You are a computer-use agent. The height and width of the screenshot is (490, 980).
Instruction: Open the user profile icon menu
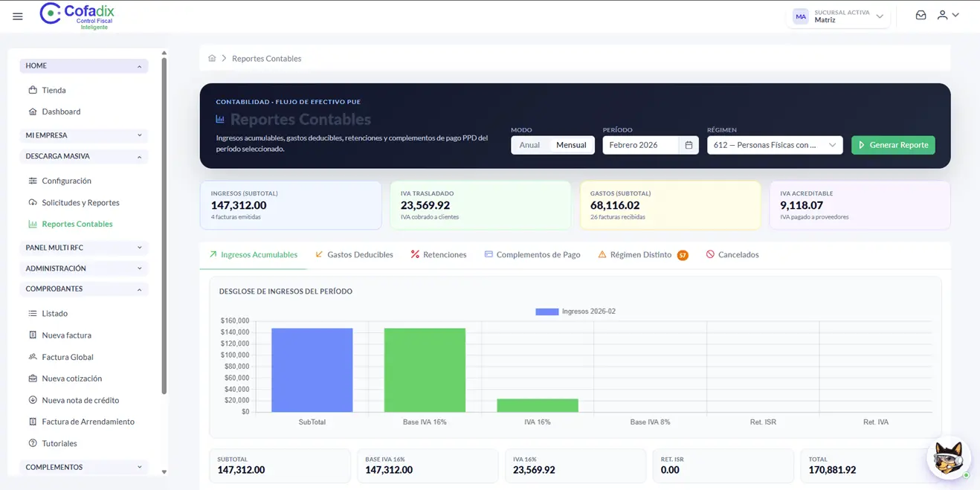[948, 15]
